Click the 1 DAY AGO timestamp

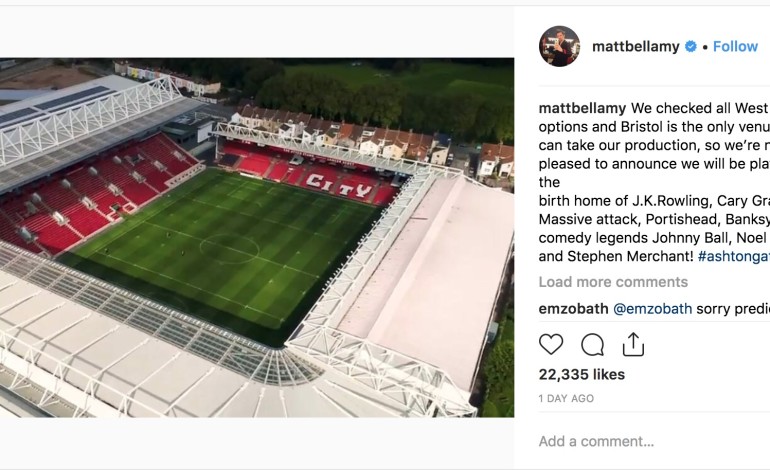[566, 399]
